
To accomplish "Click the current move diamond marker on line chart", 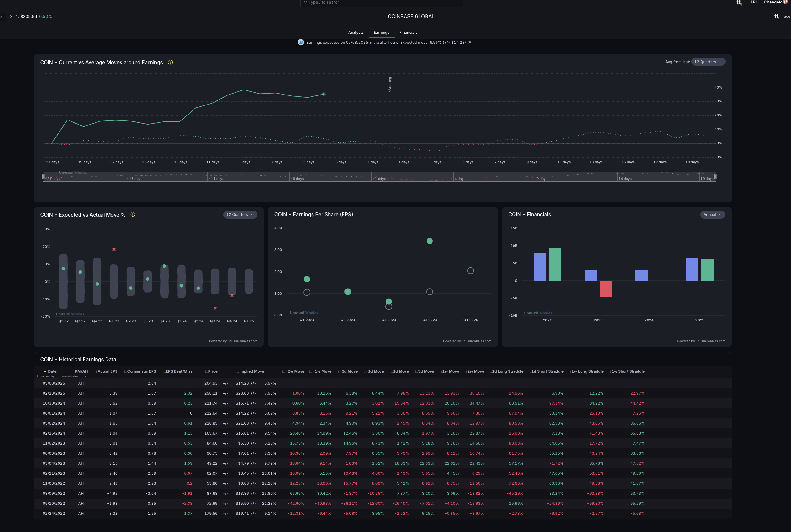I will pos(323,94).
